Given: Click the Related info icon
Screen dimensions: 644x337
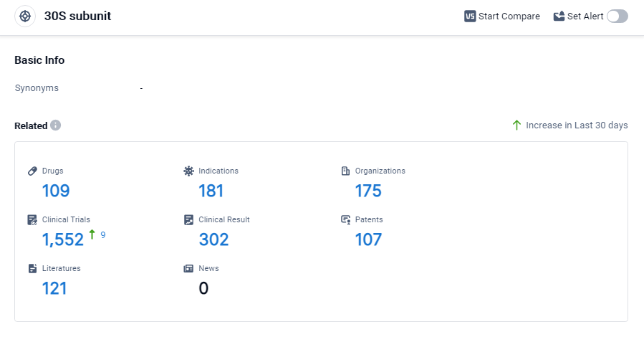Looking at the screenshot, I should tap(56, 125).
